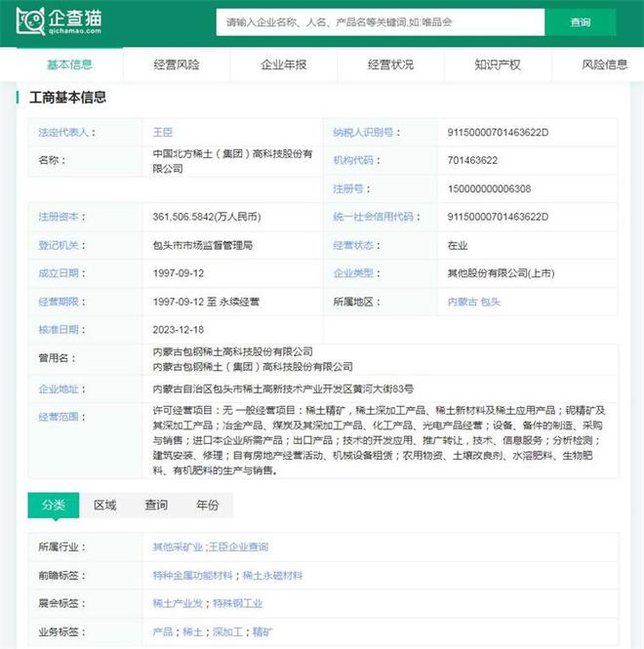This screenshot has width=644, height=649.
Task: Click the 经营期限 label link
Action: point(59,302)
